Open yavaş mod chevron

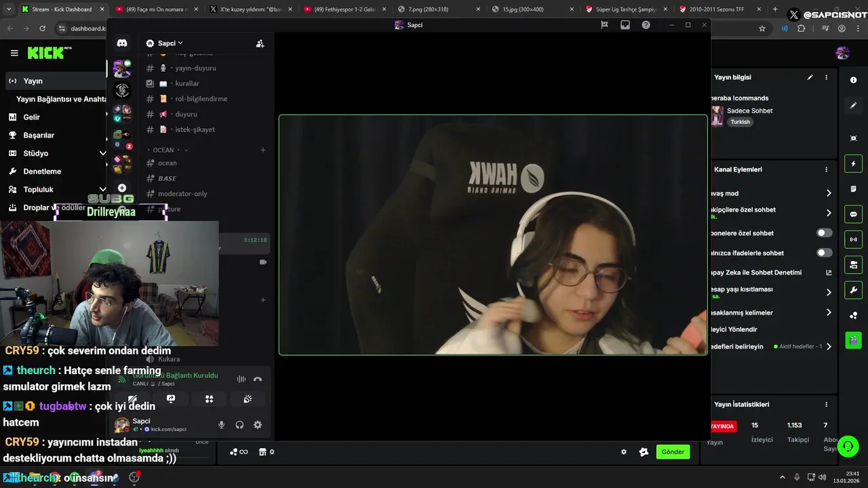click(829, 193)
